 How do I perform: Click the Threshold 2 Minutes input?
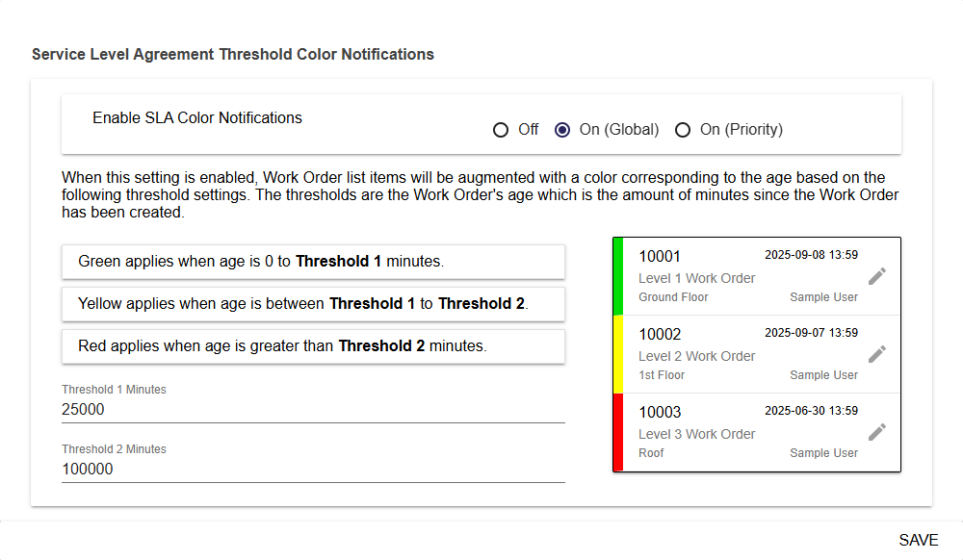tap(313, 470)
